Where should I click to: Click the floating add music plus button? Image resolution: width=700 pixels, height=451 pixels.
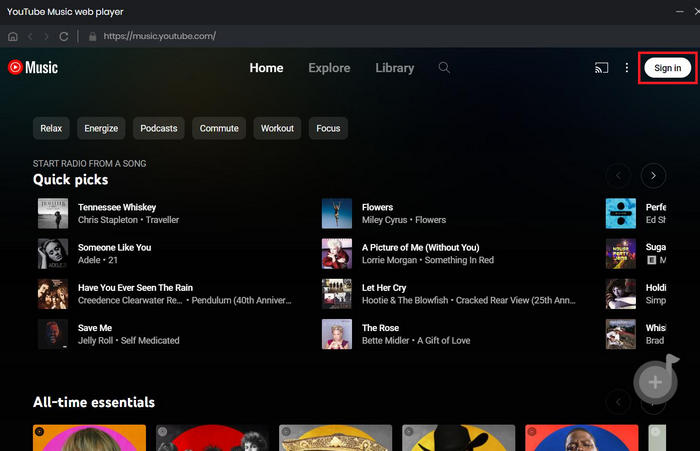(x=655, y=382)
